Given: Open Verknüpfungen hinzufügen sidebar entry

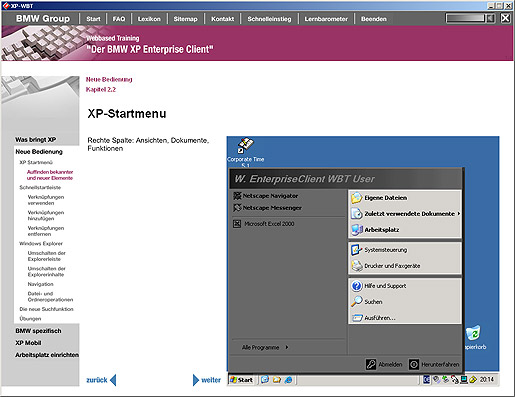Looking at the screenshot, I should 46,215.
